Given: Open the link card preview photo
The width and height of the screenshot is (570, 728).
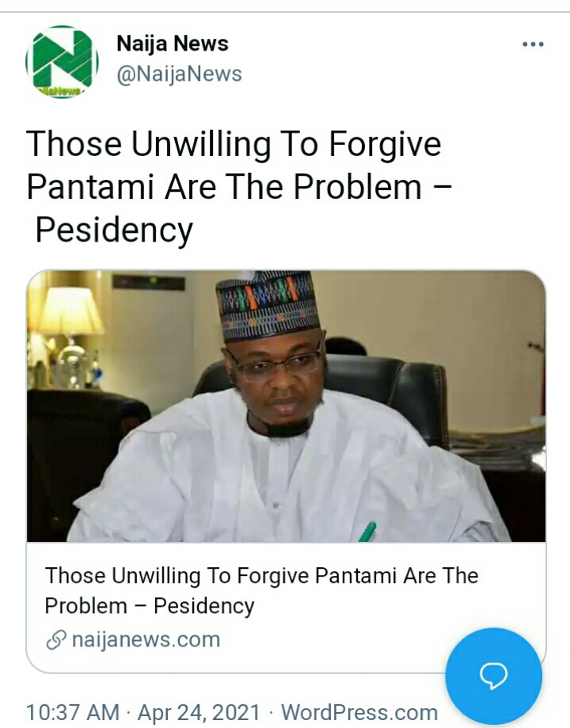Looking at the screenshot, I should (286, 406).
